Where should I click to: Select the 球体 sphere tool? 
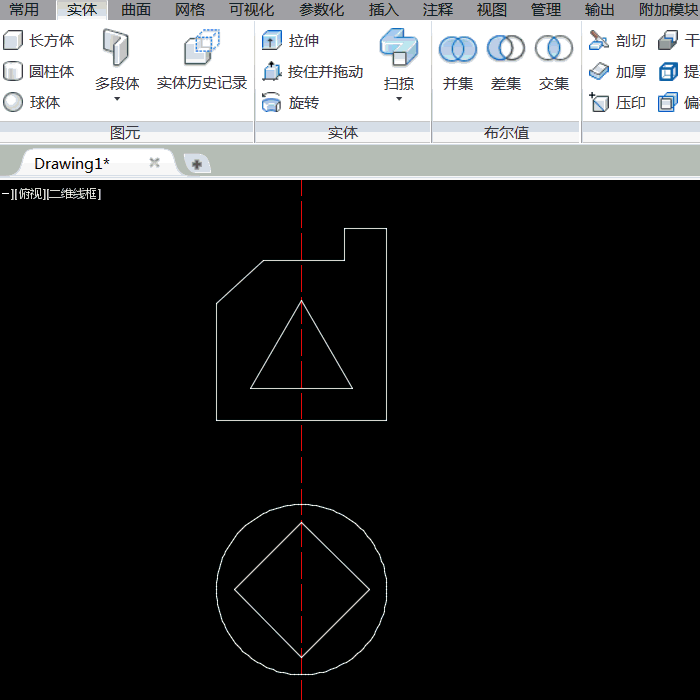[x=31, y=102]
